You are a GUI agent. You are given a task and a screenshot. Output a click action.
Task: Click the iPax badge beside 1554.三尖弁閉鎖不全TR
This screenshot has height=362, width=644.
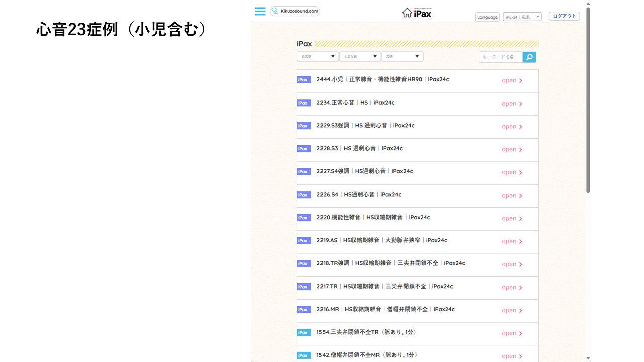coord(303,333)
